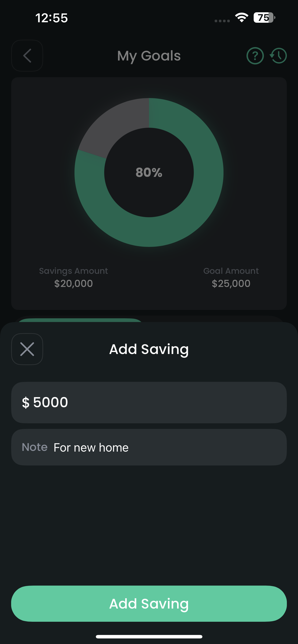Image resolution: width=298 pixels, height=644 pixels.
Task: Tap the cellular signal dots
Action: click(x=222, y=21)
